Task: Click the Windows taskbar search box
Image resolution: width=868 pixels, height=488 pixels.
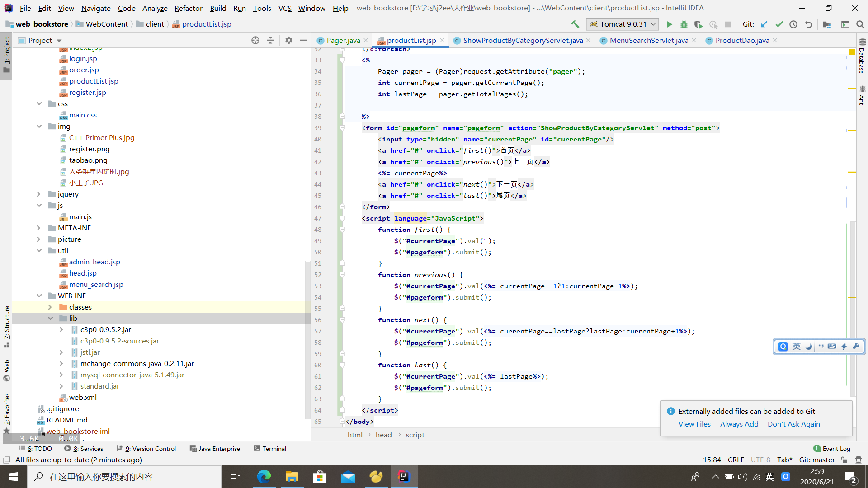Action: click(x=124, y=477)
